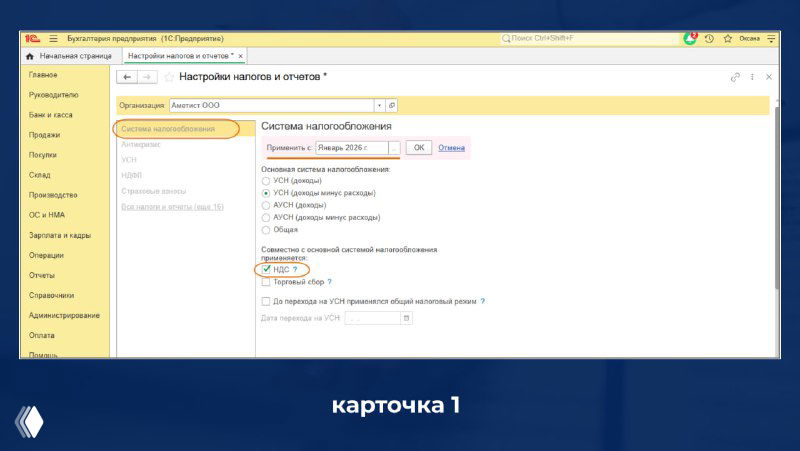The width and height of the screenshot is (800, 451).
Task: Open the Применить с date picker
Action: click(394, 148)
